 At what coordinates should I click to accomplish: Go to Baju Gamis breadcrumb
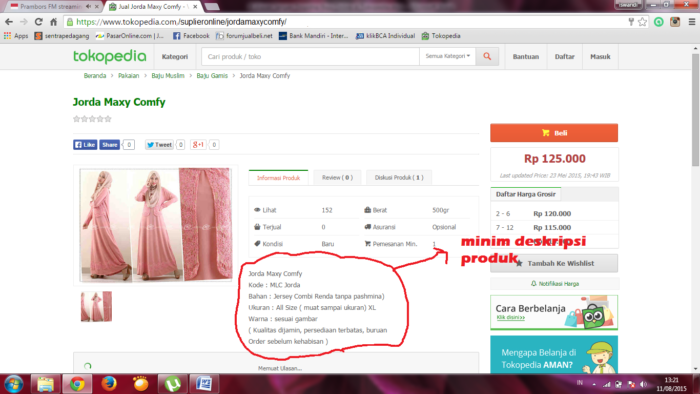click(x=212, y=76)
